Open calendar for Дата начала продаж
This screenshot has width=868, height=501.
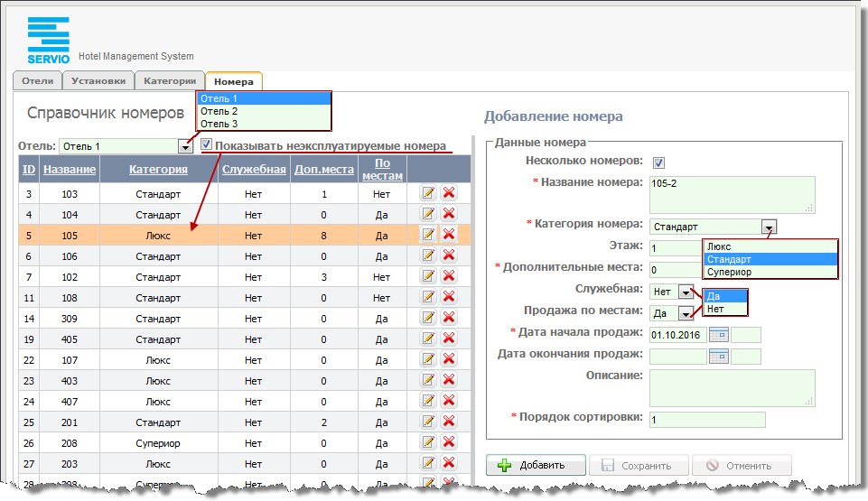click(x=719, y=335)
